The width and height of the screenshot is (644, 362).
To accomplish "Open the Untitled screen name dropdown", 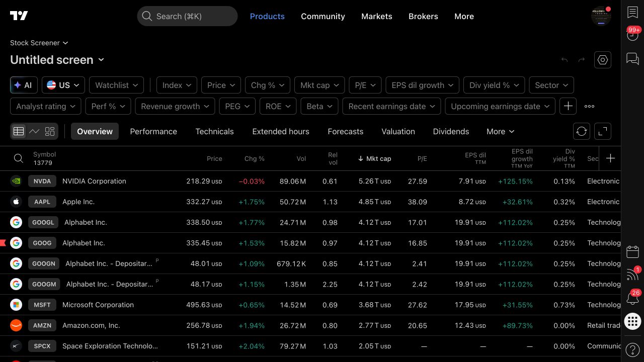I will (57, 60).
